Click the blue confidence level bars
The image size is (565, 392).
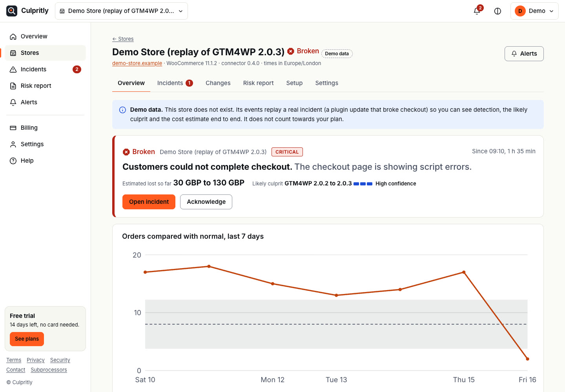[363, 184]
